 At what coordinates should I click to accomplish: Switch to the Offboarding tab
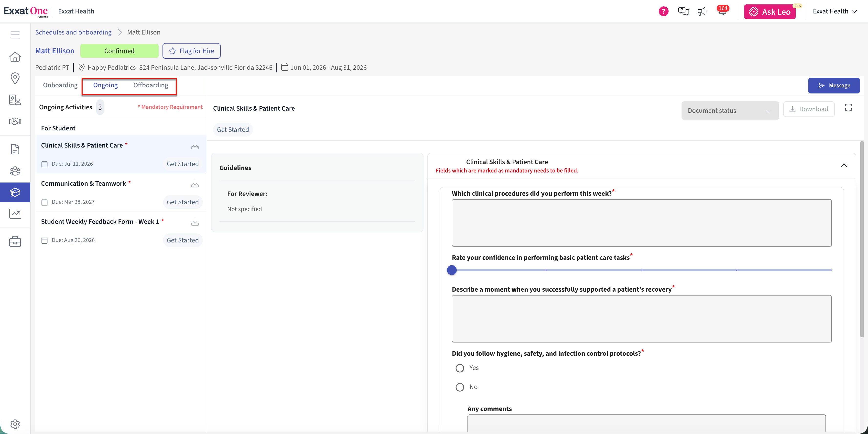coord(151,85)
